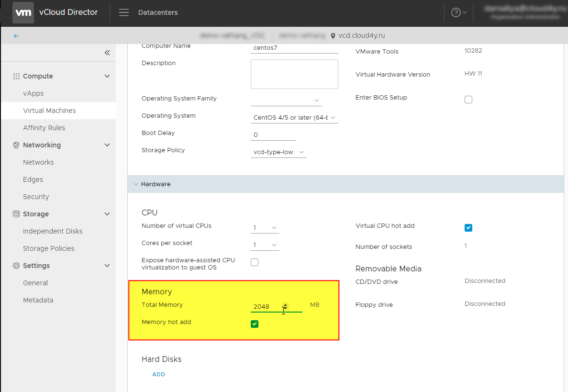568x392 pixels.
Task: Click ADD under Hard Disks
Action: (x=158, y=374)
